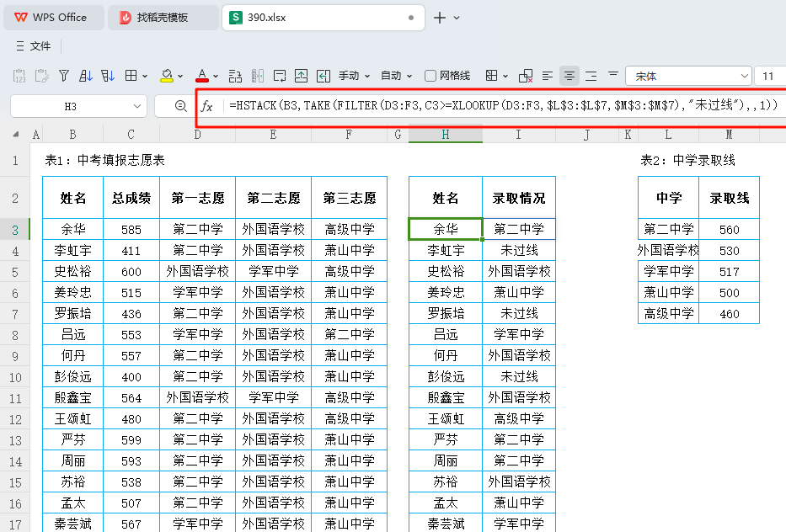The image size is (786, 532).
Task: Click the select-all corner triangle
Action: tap(16, 134)
